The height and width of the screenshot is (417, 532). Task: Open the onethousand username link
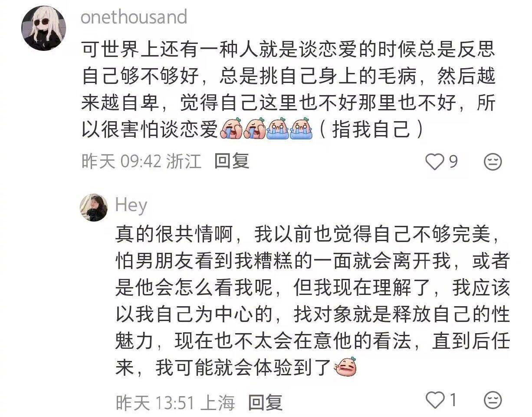[x=134, y=17]
